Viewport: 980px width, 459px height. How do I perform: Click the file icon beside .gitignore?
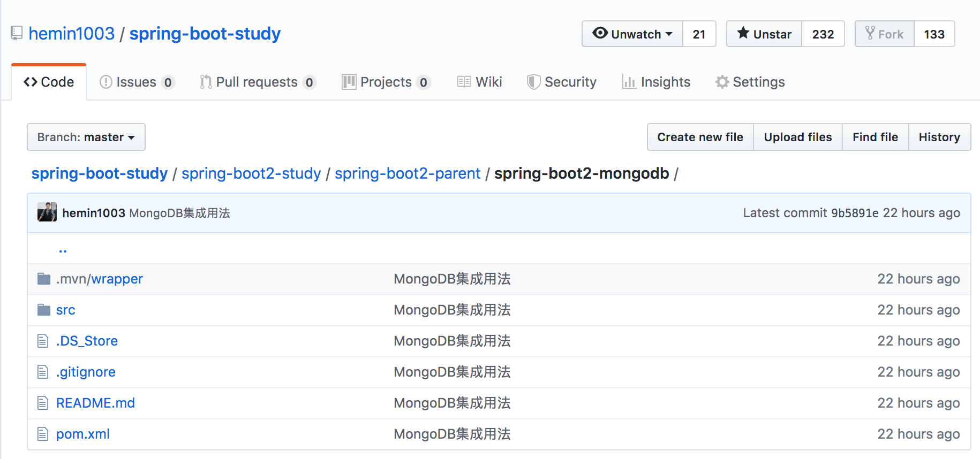[x=43, y=372]
